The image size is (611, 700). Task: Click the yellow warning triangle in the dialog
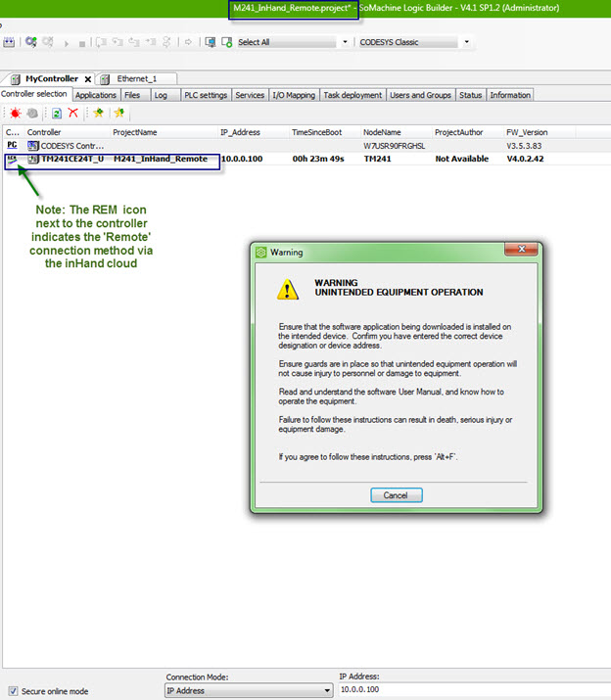tap(288, 289)
